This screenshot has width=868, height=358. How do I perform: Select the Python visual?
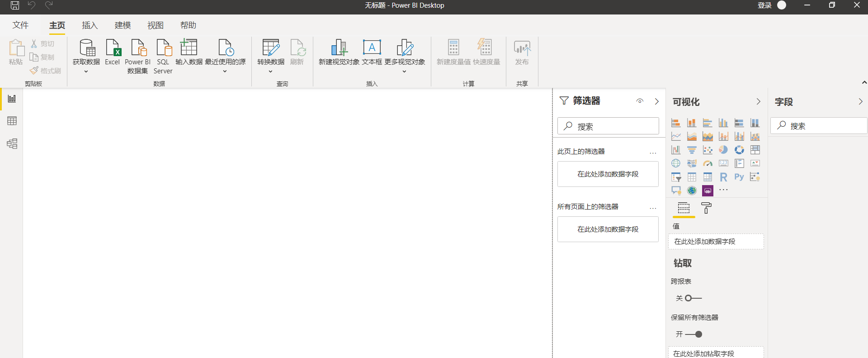pos(739,177)
